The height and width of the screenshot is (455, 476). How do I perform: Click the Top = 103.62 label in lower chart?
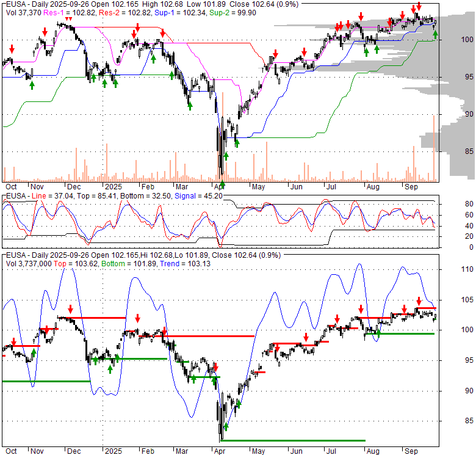point(76,264)
